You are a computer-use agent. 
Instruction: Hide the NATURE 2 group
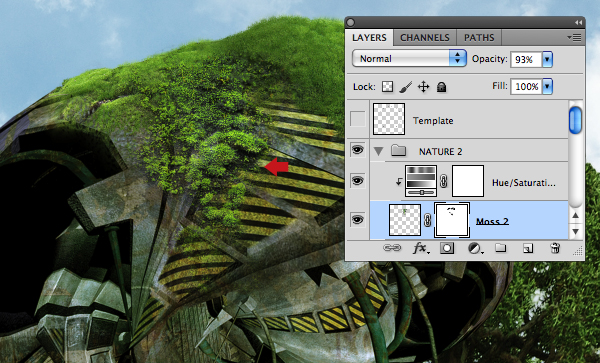click(357, 150)
